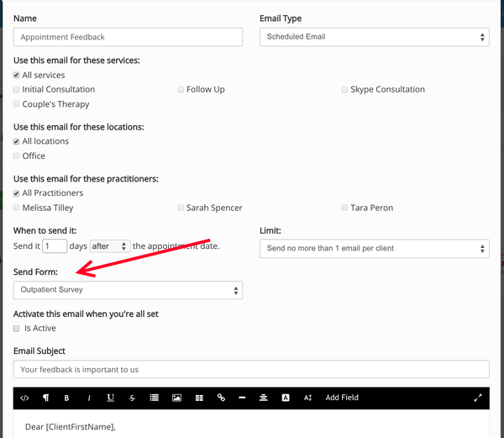Check practitioner Tara Peron

(x=344, y=208)
